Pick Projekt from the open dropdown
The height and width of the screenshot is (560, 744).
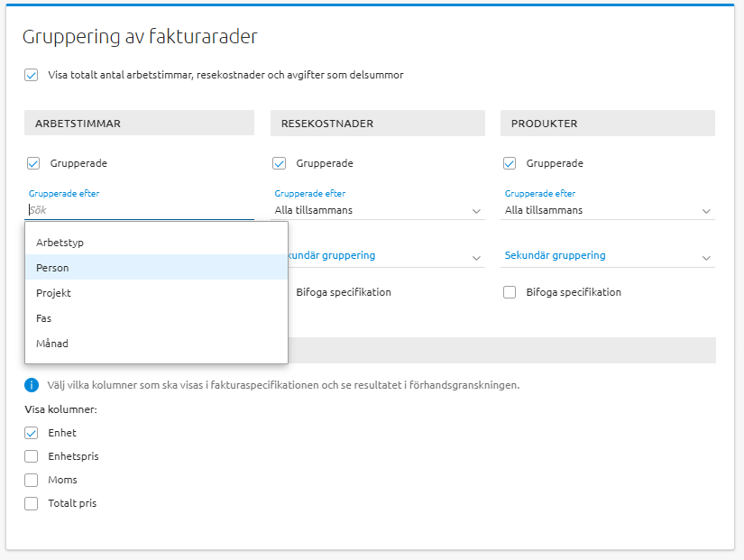pyautogui.click(x=53, y=293)
